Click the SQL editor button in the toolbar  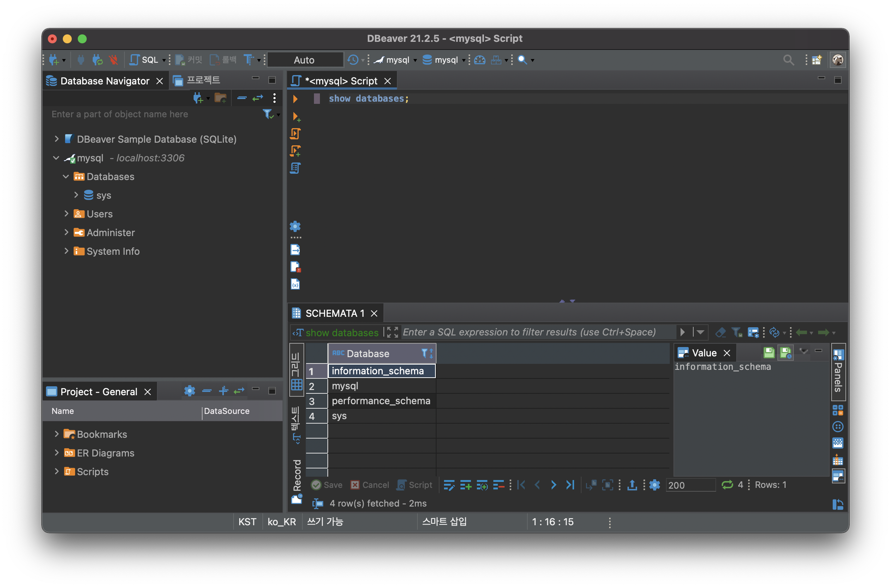(144, 60)
